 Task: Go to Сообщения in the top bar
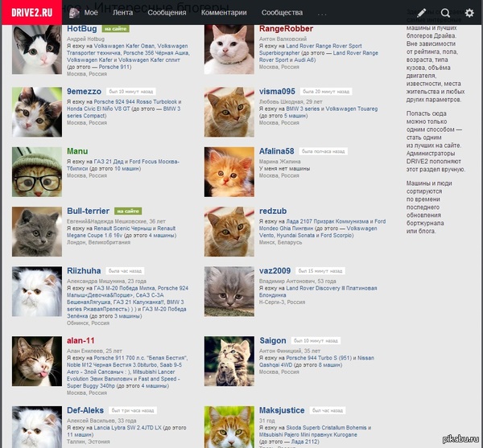167,13
